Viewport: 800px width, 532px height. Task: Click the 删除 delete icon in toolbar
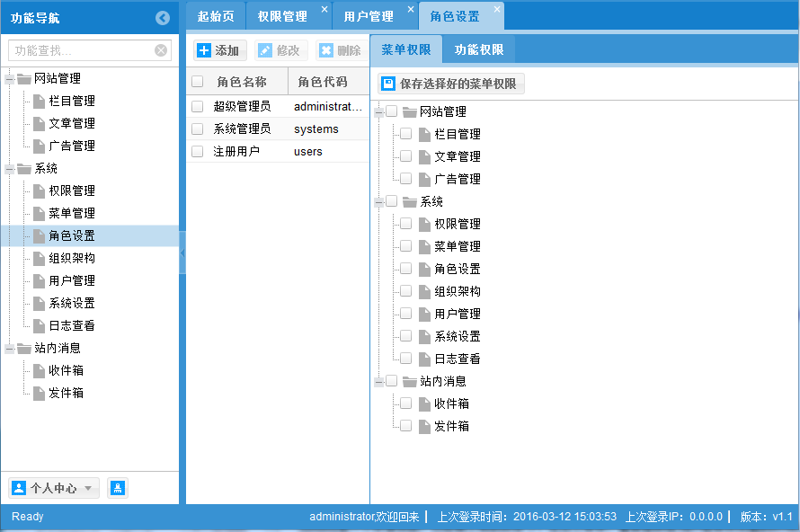pyautogui.click(x=326, y=50)
